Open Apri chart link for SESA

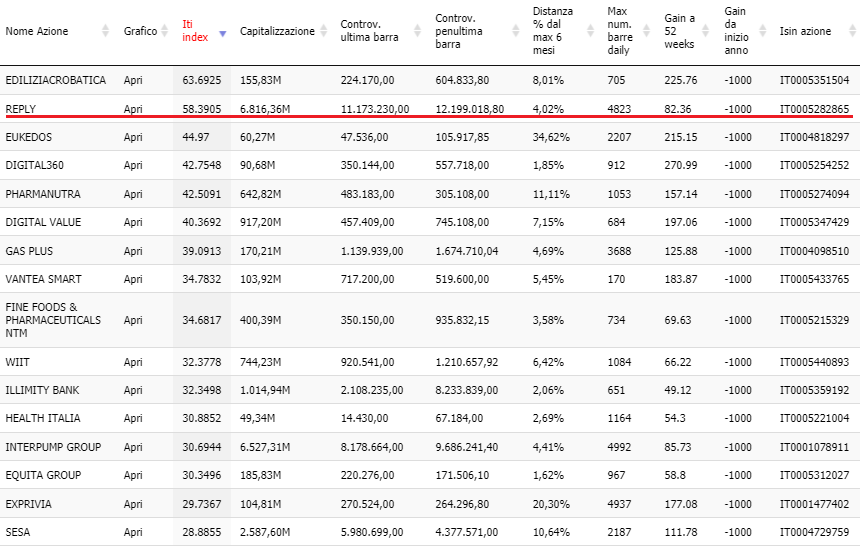[x=133, y=532]
